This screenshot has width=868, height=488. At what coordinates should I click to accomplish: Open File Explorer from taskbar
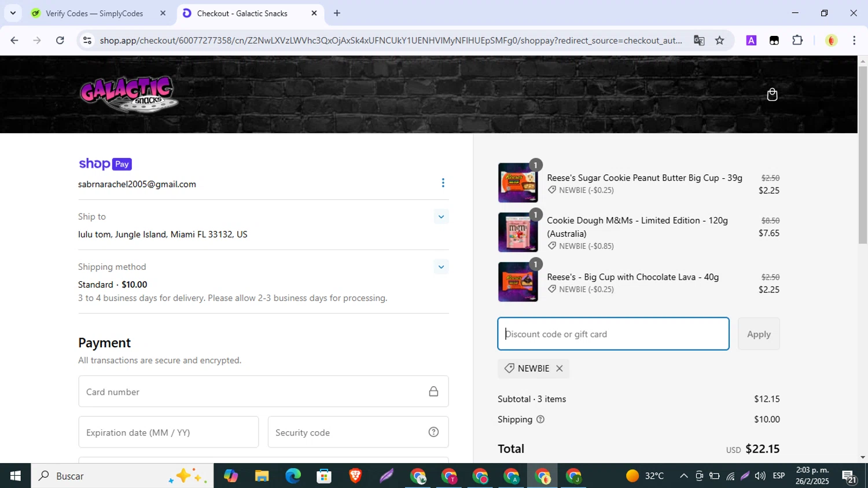coord(262,476)
